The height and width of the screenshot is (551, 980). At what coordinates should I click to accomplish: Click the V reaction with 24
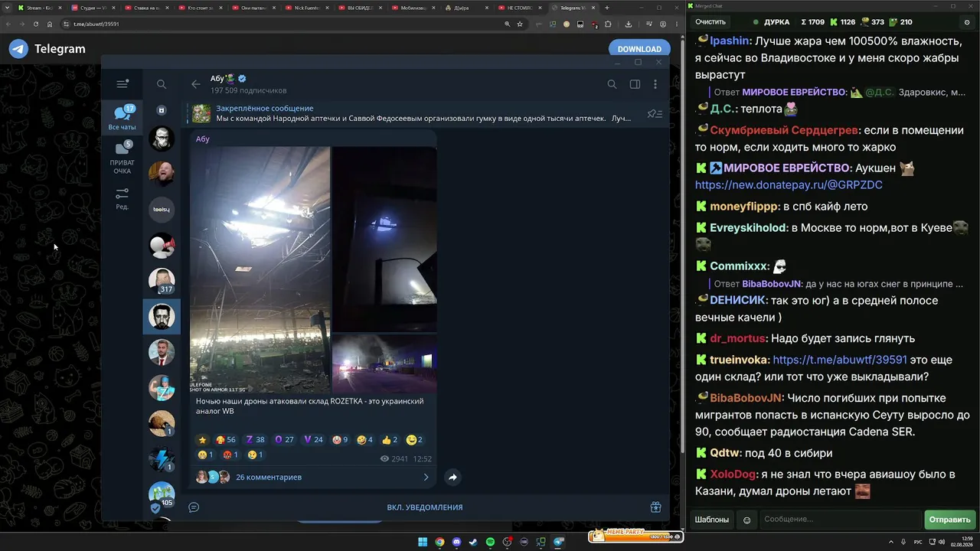(313, 440)
